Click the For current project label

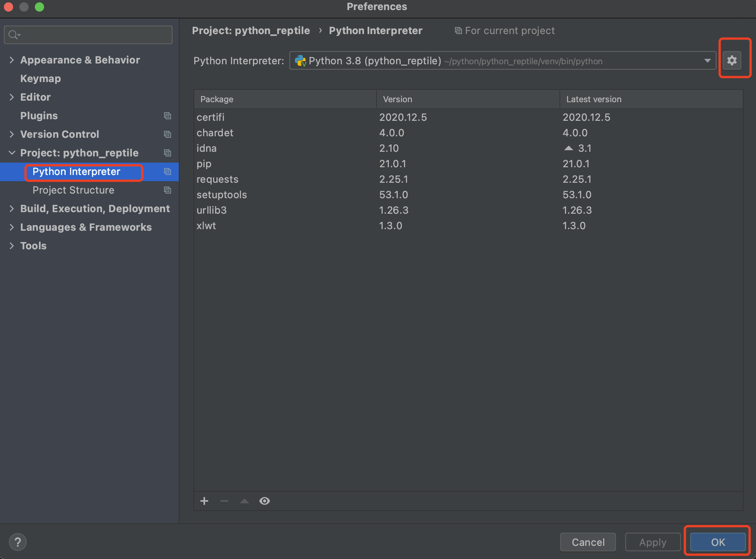click(x=510, y=31)
